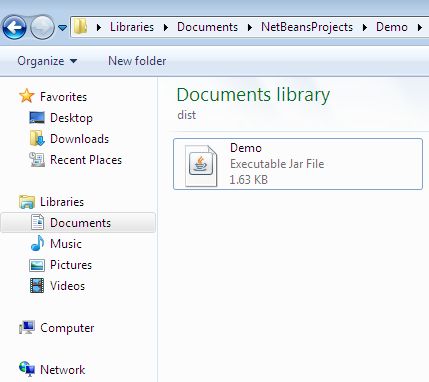The height and width of the screenshot is (382, 429).
Task: Open the Music library
Action: (x=66, y=244)
